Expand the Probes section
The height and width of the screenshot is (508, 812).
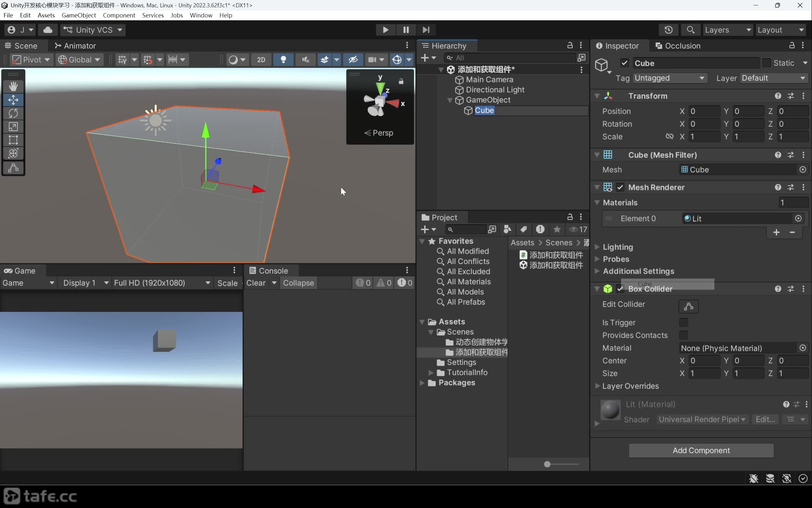pos(597,259)
